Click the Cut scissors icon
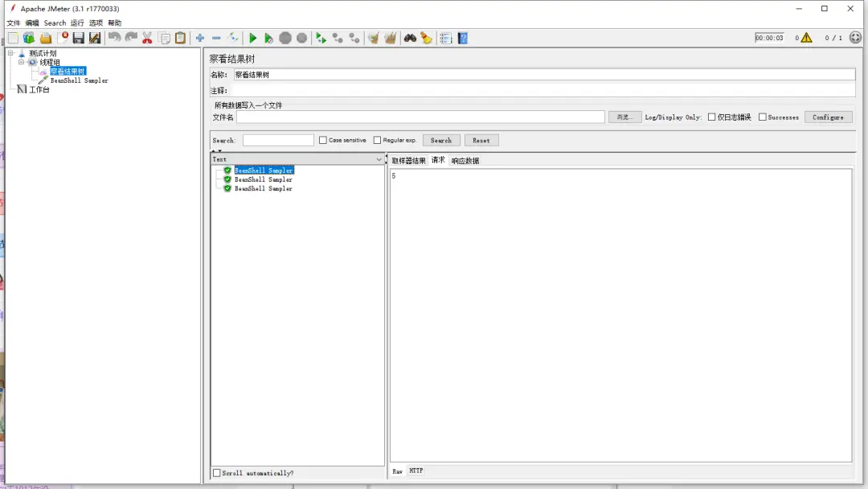868x489 pixels. pos(147,38)
